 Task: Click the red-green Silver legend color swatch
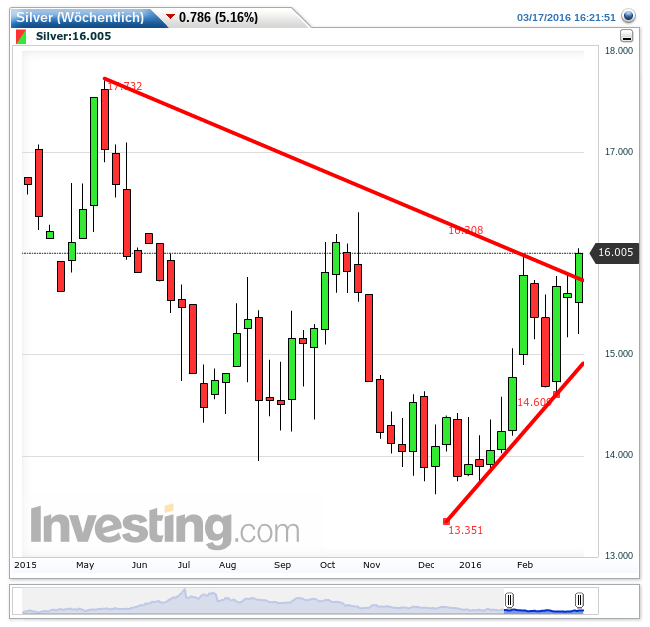point(21,36)
